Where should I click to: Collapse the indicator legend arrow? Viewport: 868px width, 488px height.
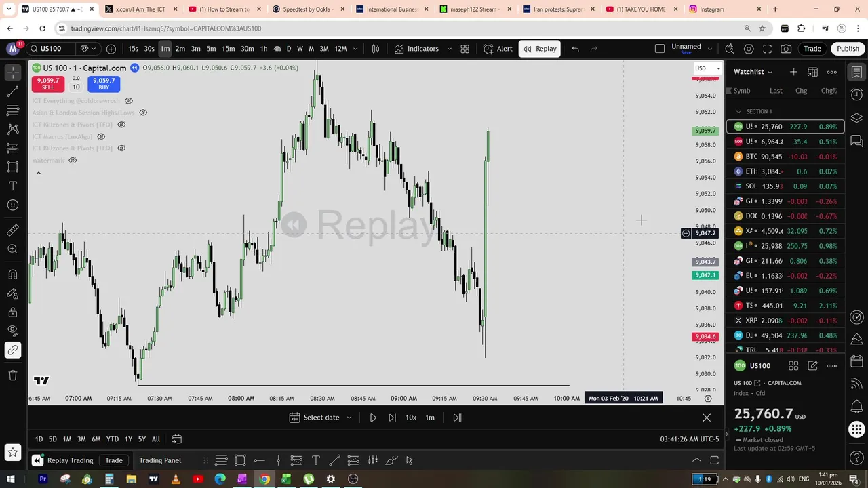(x=39, y=174)
